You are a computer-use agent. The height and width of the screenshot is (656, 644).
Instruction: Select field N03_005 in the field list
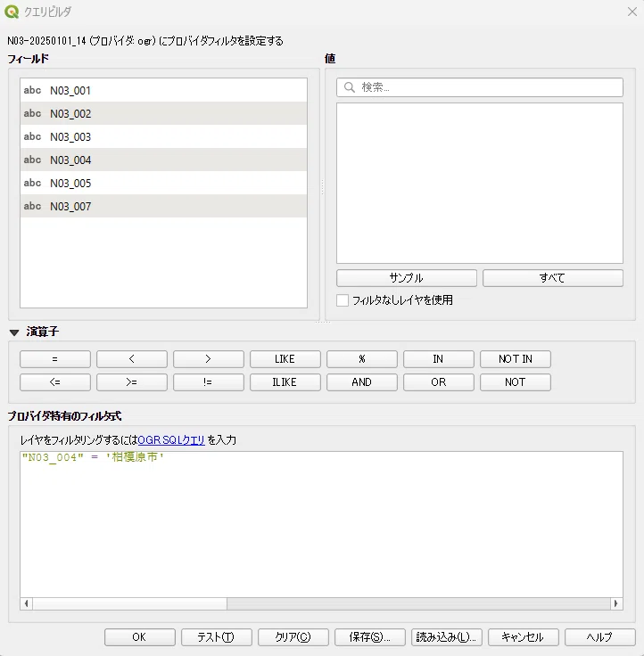163,183
